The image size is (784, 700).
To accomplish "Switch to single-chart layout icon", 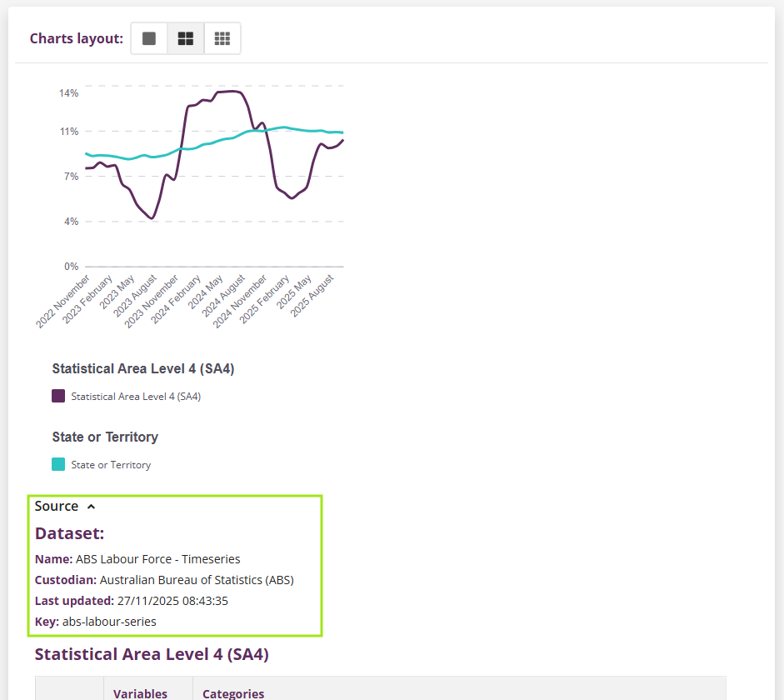I will coord(149,38).
